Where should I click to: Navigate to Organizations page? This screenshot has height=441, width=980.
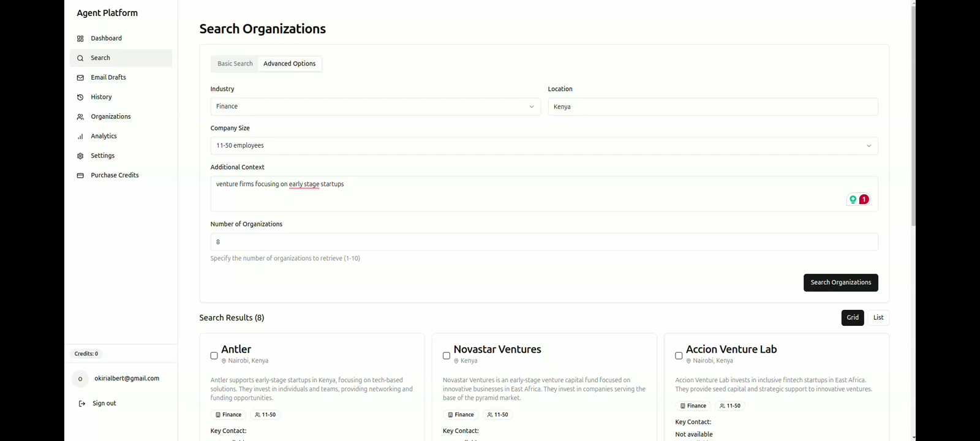click(x=121, y=117)
